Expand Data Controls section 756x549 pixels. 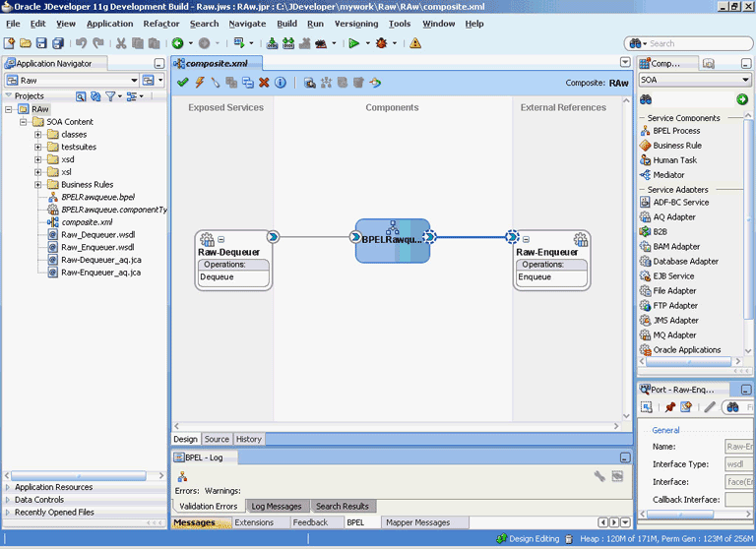(x=8, y=500)
